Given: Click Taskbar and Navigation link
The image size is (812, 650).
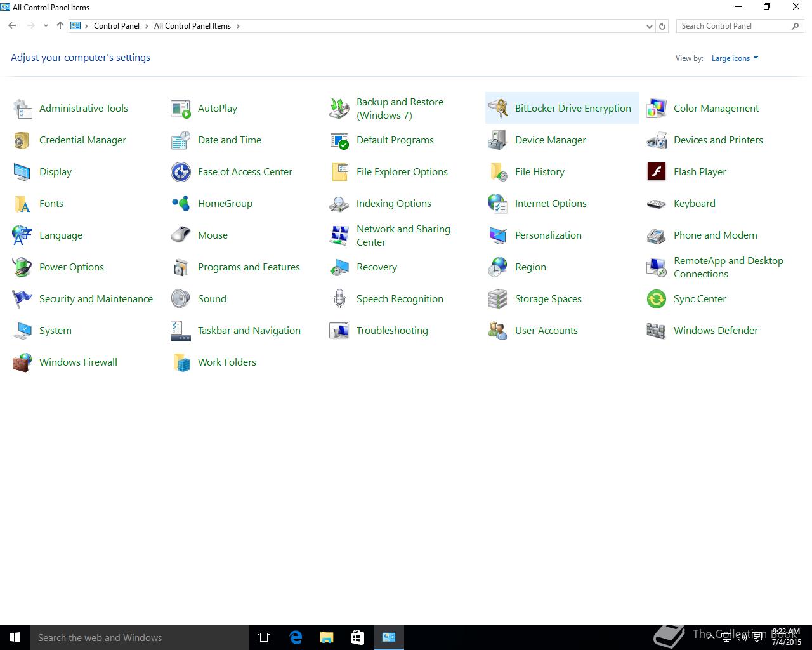Looking at the screenshot, I should click(249, 331).
